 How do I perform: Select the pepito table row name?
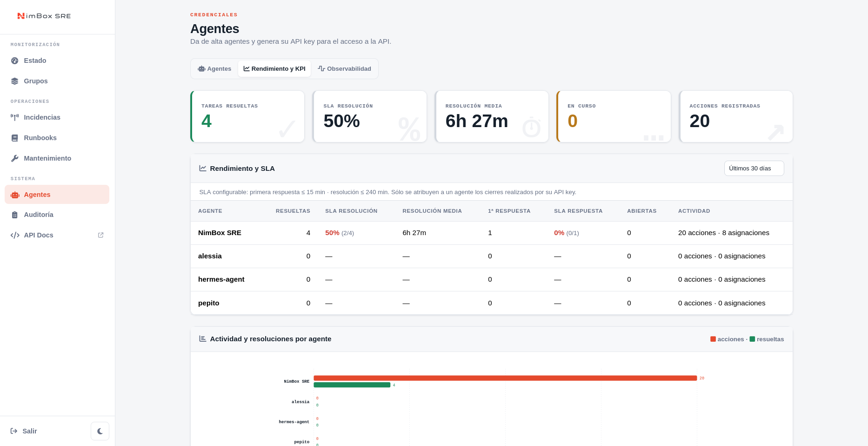coord(208,303)
